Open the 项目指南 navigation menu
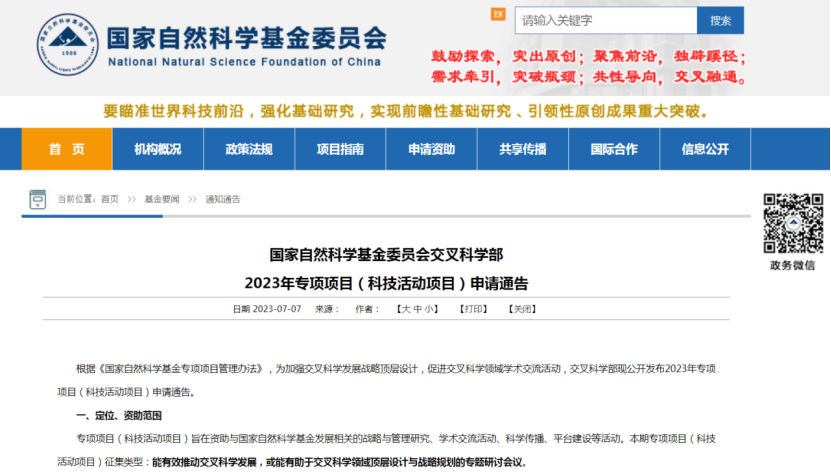The image size is (831, 475). [x=340, y=149]
